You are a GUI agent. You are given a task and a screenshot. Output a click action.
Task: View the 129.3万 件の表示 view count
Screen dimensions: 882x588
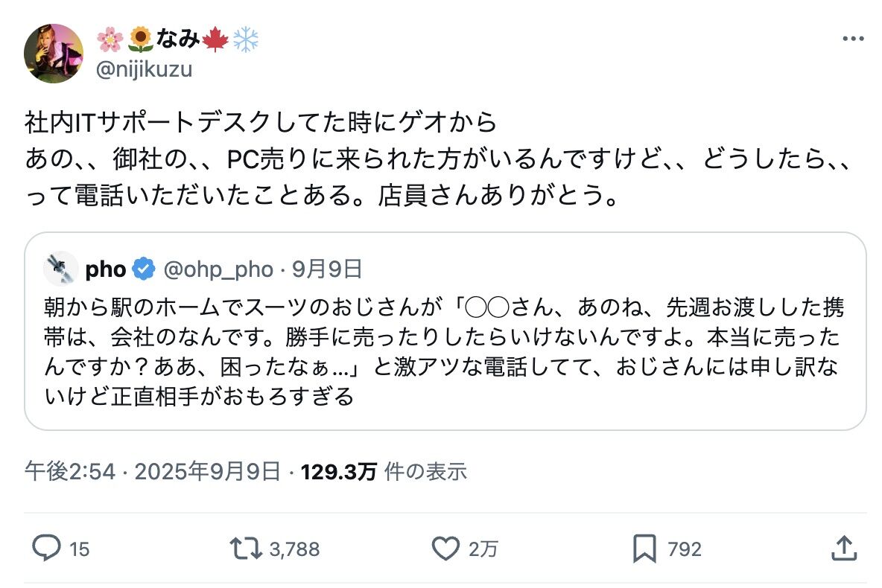[384, 471]
